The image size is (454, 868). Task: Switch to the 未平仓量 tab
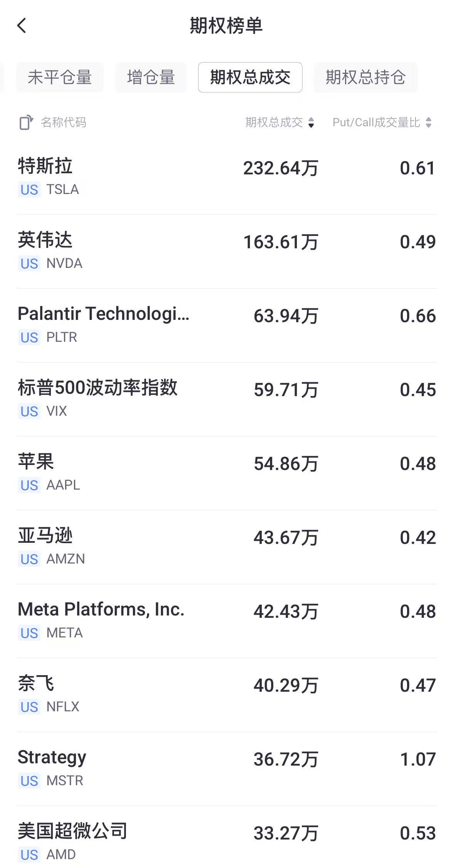click(60, 77)
